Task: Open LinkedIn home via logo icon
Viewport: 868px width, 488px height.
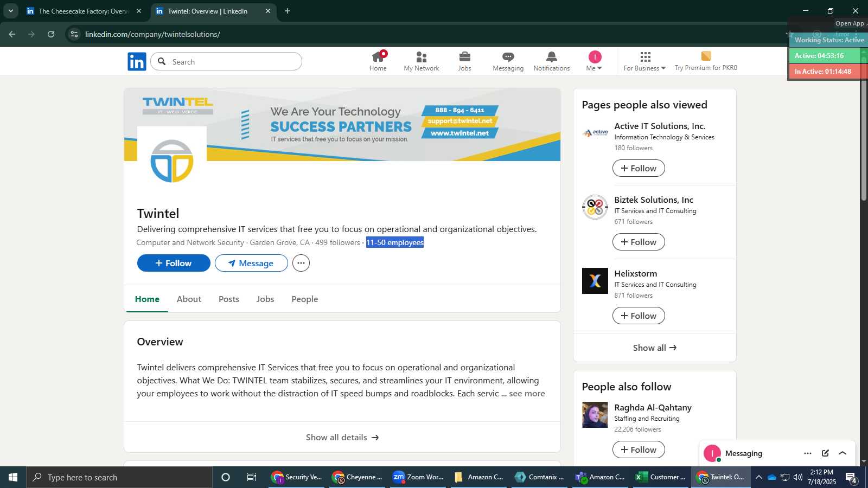Action: click(x=137, y=62)
